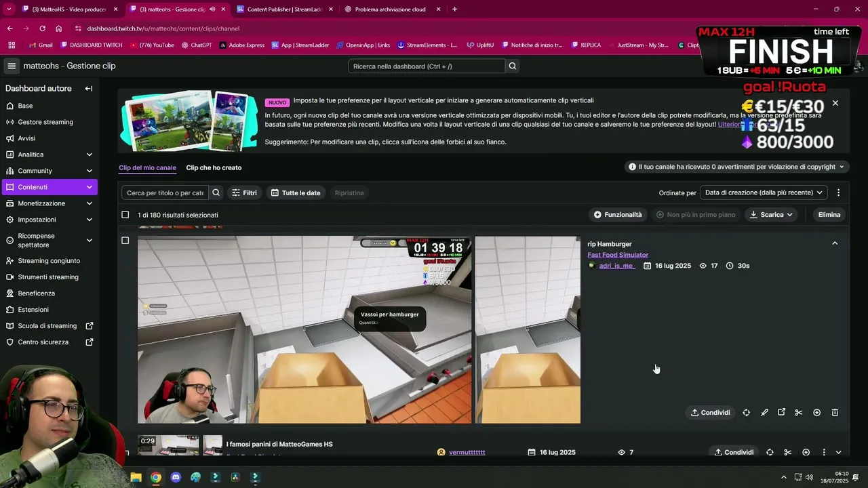Delete rip Hamburger clip with trash icon
This screenshot has height=488, width=868.
[835, 413]
